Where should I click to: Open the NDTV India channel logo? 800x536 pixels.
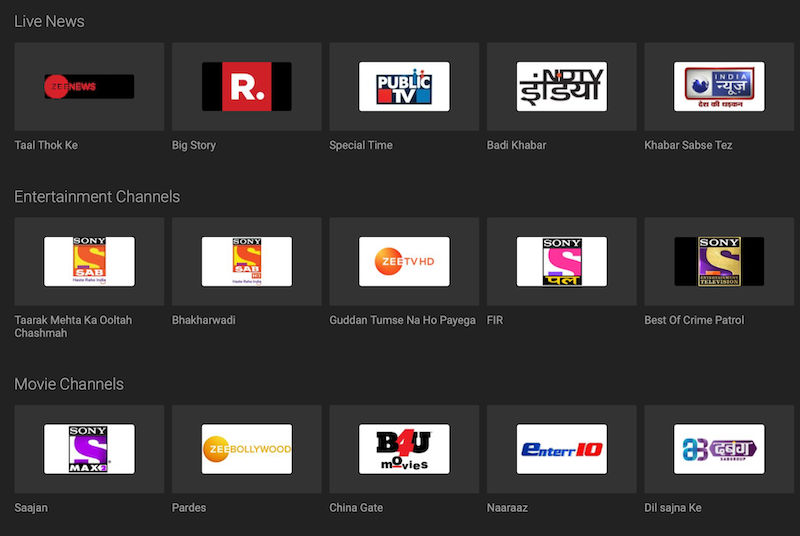[x=562, y=86]
